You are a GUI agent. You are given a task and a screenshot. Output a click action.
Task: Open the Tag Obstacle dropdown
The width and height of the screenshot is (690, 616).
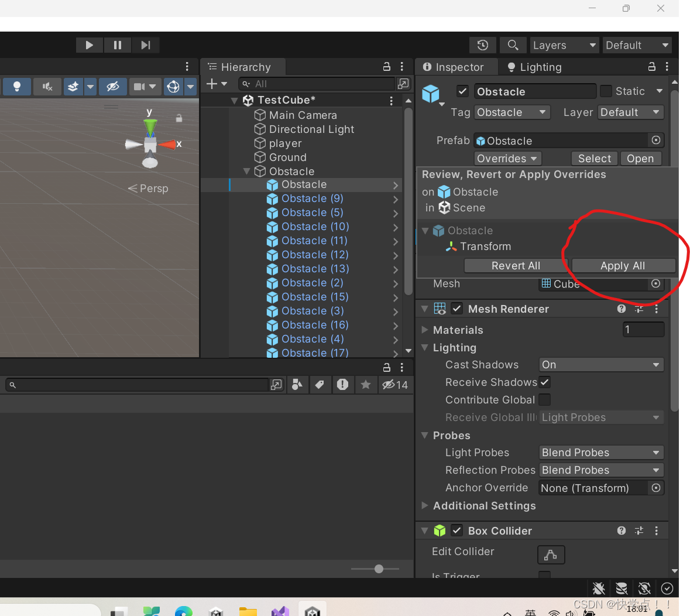tap(512, 112)
